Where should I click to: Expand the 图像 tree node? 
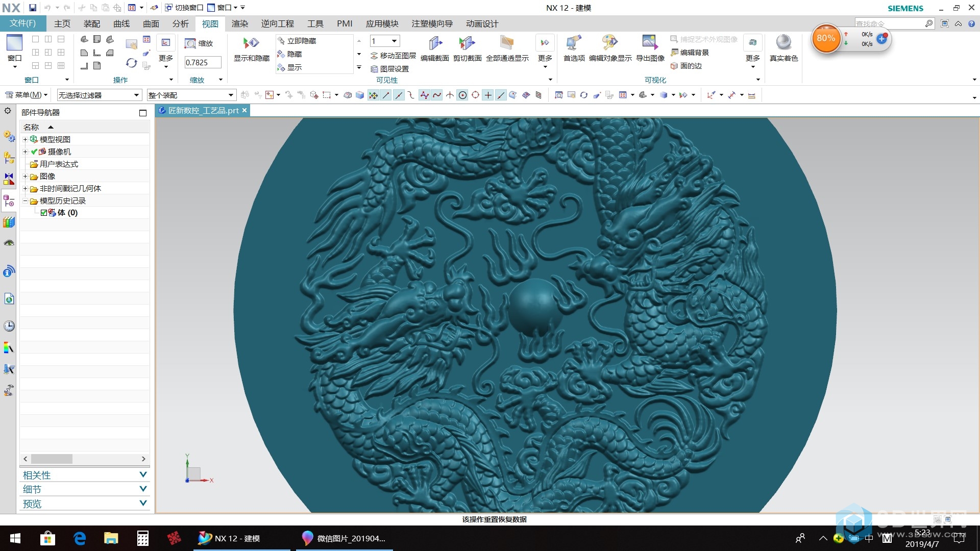point(25,176)
